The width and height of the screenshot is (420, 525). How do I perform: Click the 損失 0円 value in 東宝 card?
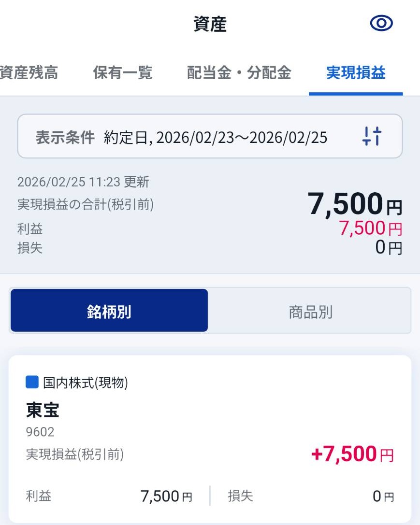point(383,496)
